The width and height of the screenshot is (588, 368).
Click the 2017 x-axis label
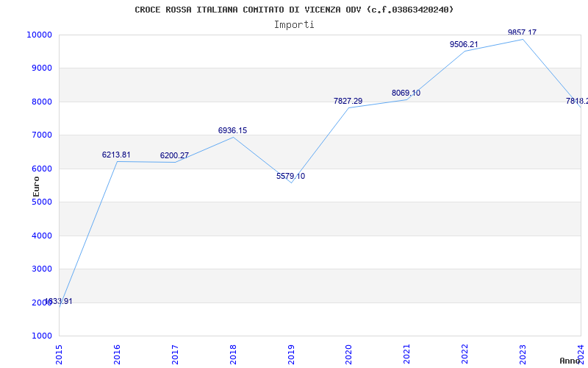click(175, 354)
